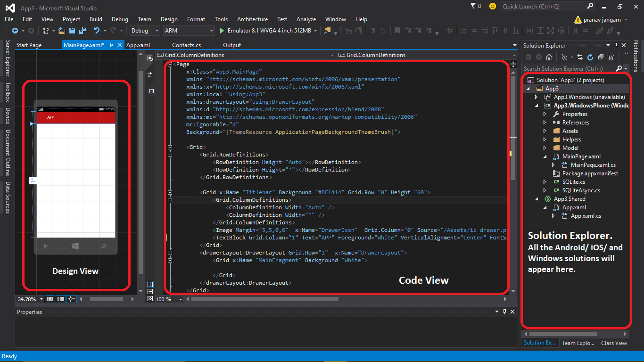The image size is (644, 362).
Task: Click the Navigate Backward arrow in toolbar
Action: tap(15, 31)
